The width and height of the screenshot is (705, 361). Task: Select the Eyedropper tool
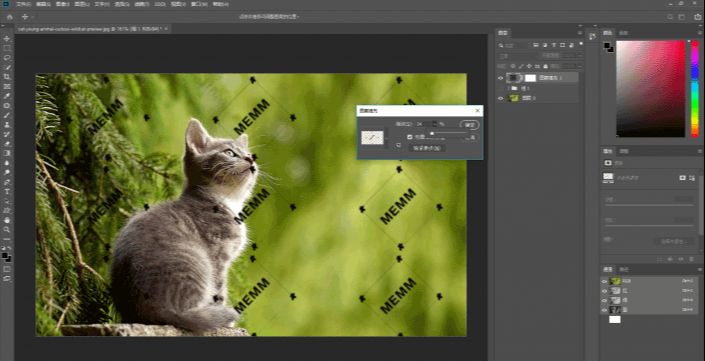point(7,96)
